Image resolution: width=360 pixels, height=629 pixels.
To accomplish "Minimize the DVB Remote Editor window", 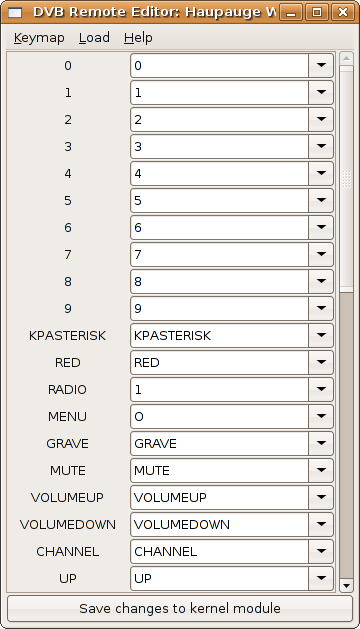I will click(x=291, y=12).
